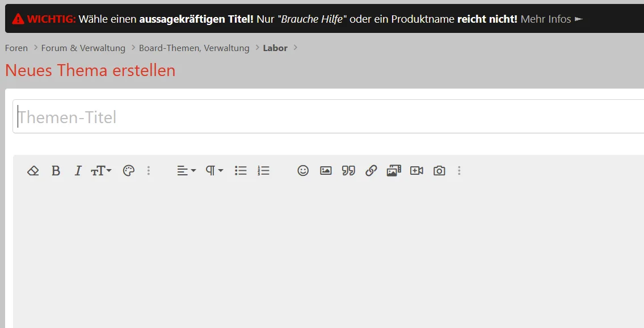Insert a hyperlink
Viewport: 644px width, 328px height.
click(371, 171)
